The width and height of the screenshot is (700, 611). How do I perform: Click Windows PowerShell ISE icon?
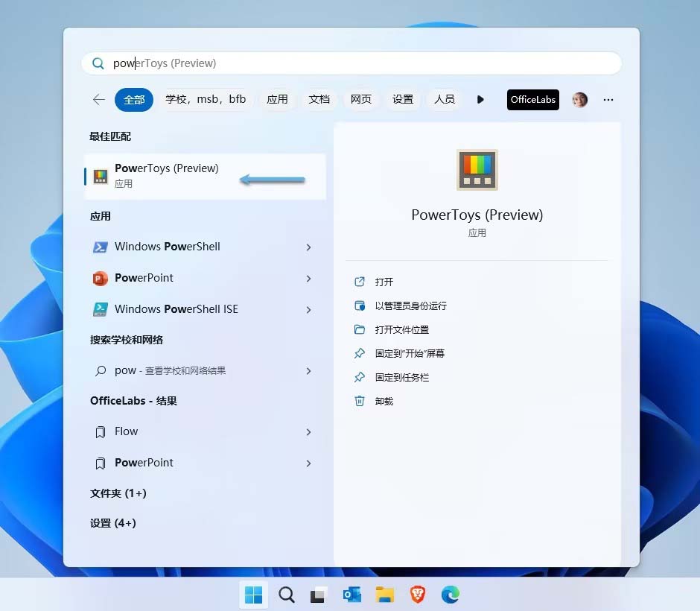click(100, 309)
